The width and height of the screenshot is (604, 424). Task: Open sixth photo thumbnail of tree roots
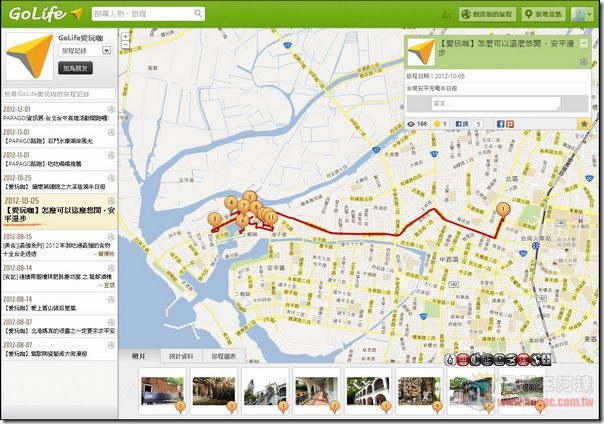pyautogui.click(x=419, y=391)
